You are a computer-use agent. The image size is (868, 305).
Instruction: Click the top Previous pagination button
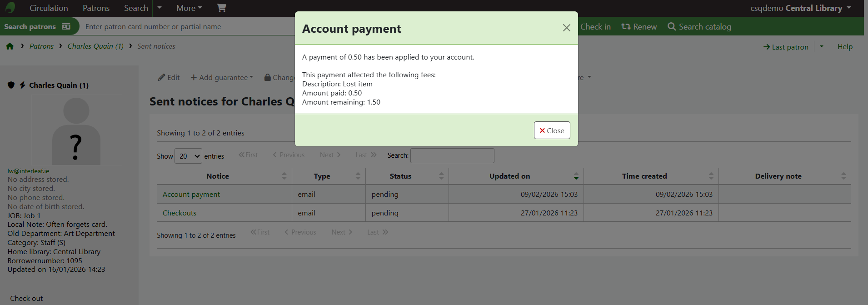point(289,155)
